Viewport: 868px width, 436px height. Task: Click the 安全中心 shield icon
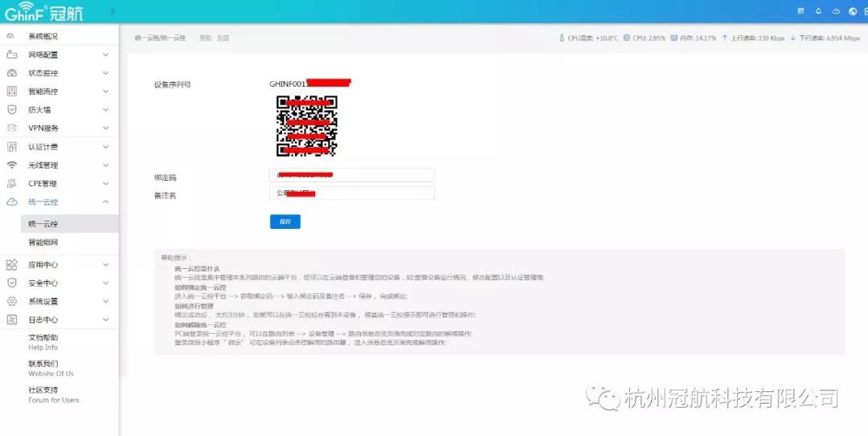11,283
